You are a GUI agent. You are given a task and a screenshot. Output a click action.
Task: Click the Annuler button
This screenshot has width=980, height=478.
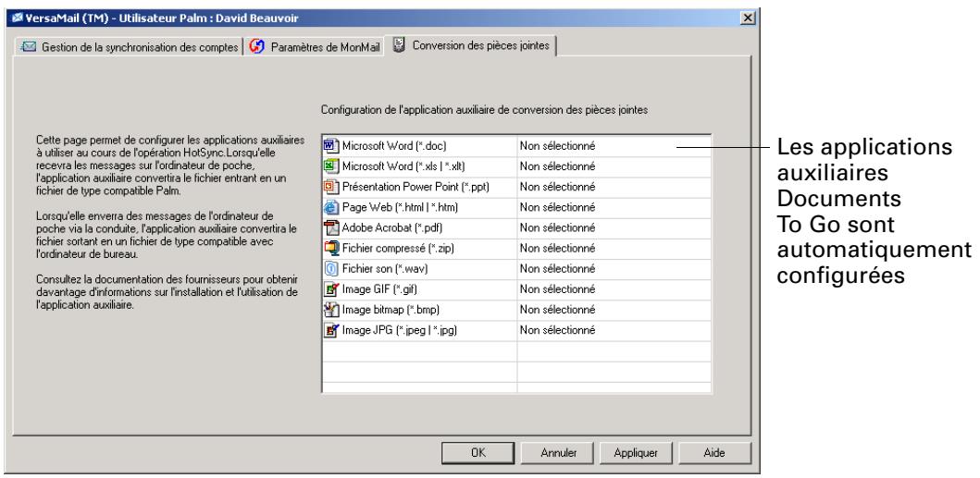(x=558, y=452)
